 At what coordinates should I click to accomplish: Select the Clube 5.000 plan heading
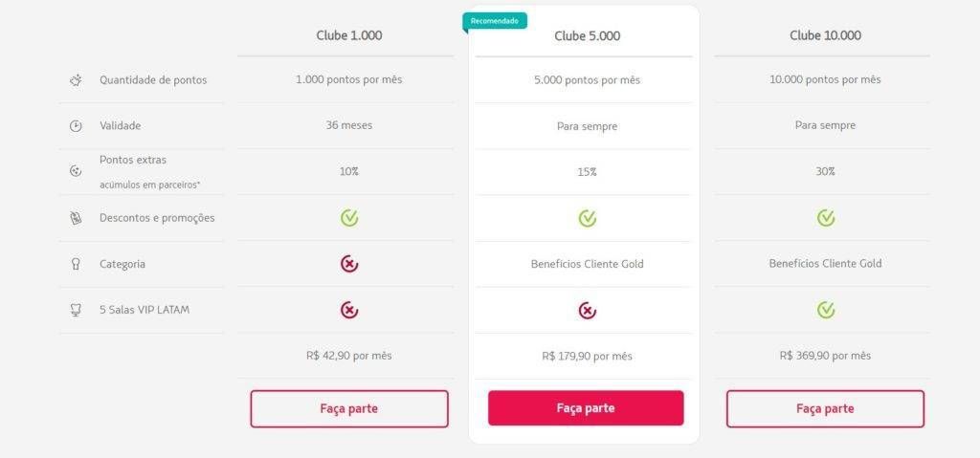click(x=587, y=36)
